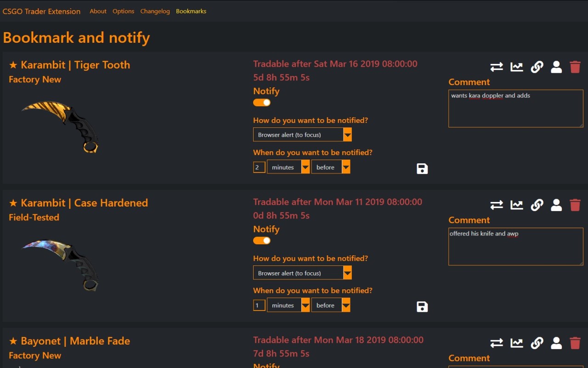Click Bayonet Marble Fade item name
Screen dimensions: 588x368
[x=69, y=341]
